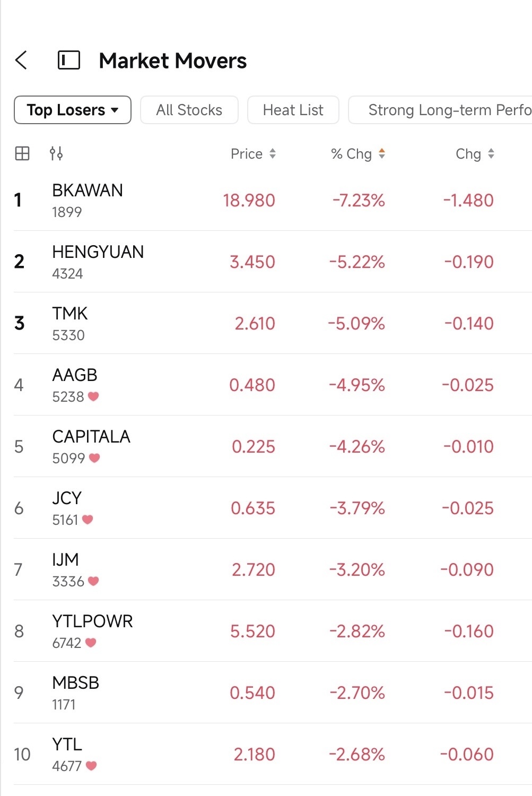
Task: Open the grid layout view icon
Action: 22,154
